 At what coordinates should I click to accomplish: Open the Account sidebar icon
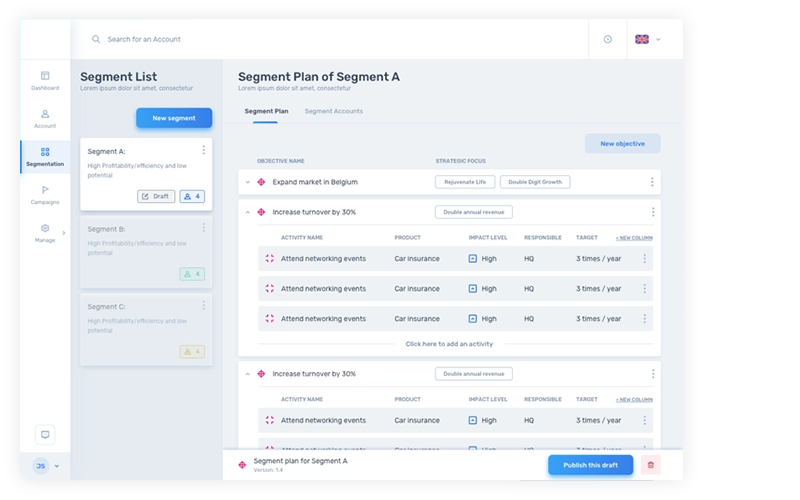[x=45, y=114]
